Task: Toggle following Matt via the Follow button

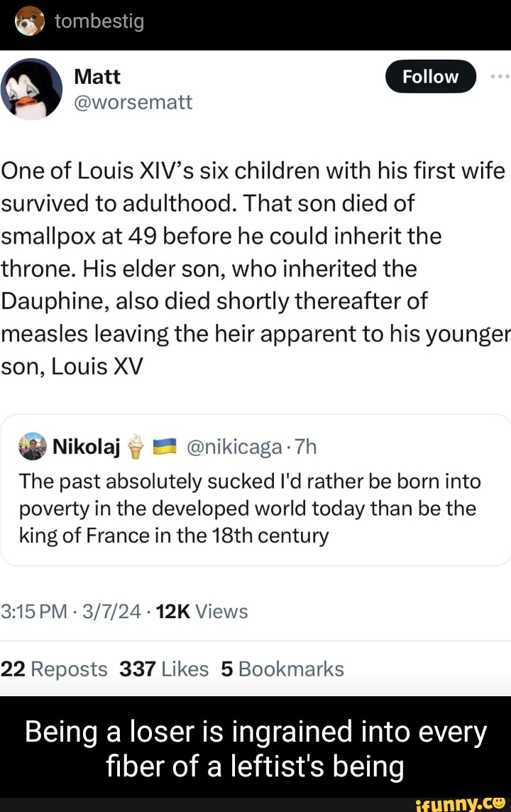Action: (x=430, y=77)
